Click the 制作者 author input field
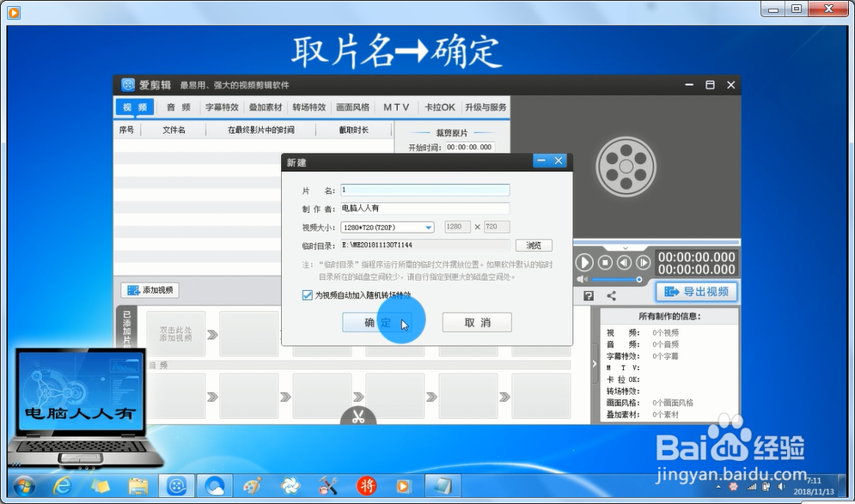The width and height of the screenshot is (855, 504). point(424,208)
